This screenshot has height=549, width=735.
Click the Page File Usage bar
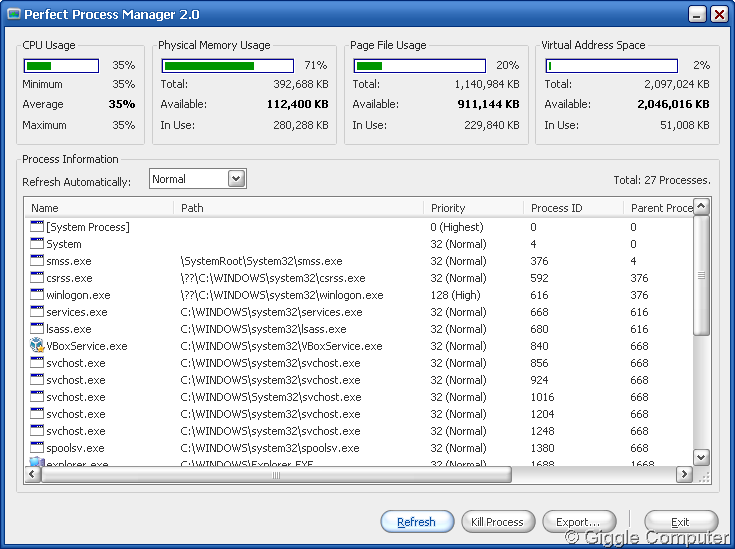coord(420,66)
